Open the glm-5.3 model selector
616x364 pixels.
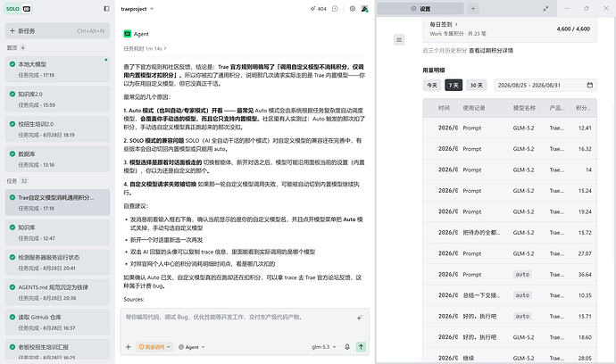click(x=324, y=347)
